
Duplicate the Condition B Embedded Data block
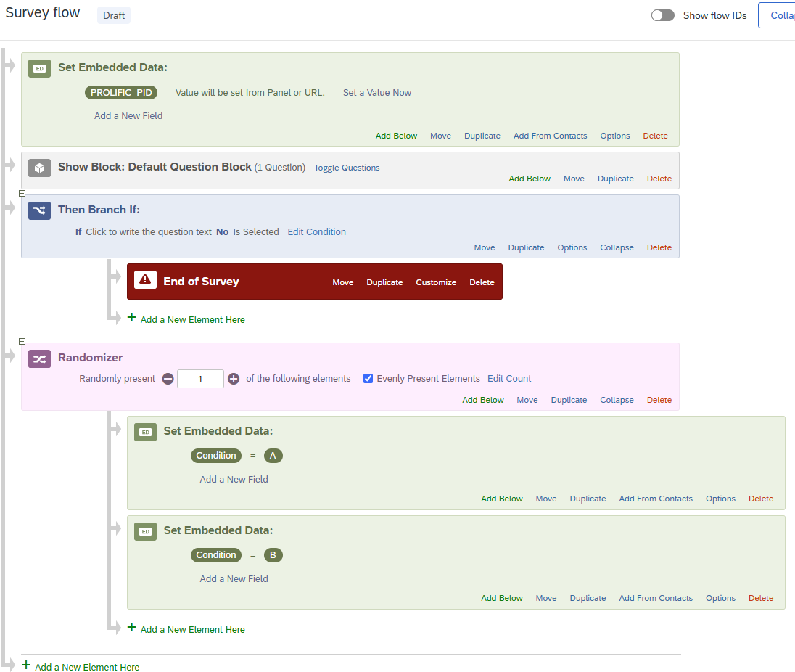(588, 598)
